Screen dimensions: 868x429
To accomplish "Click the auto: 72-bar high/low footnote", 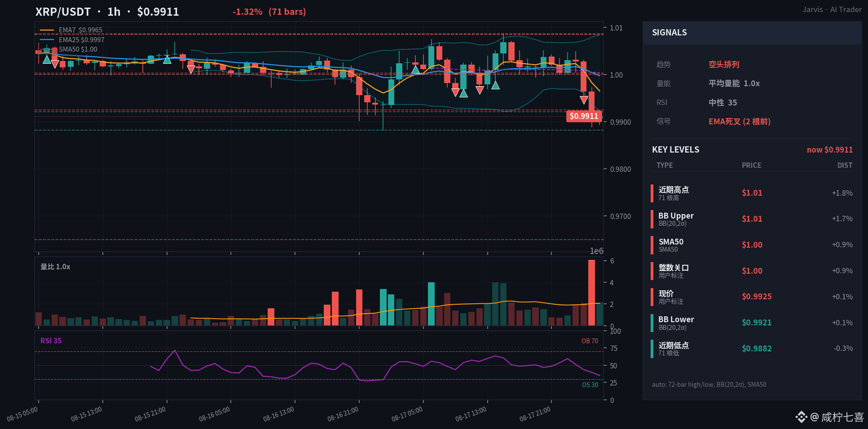I will (709, 385).
